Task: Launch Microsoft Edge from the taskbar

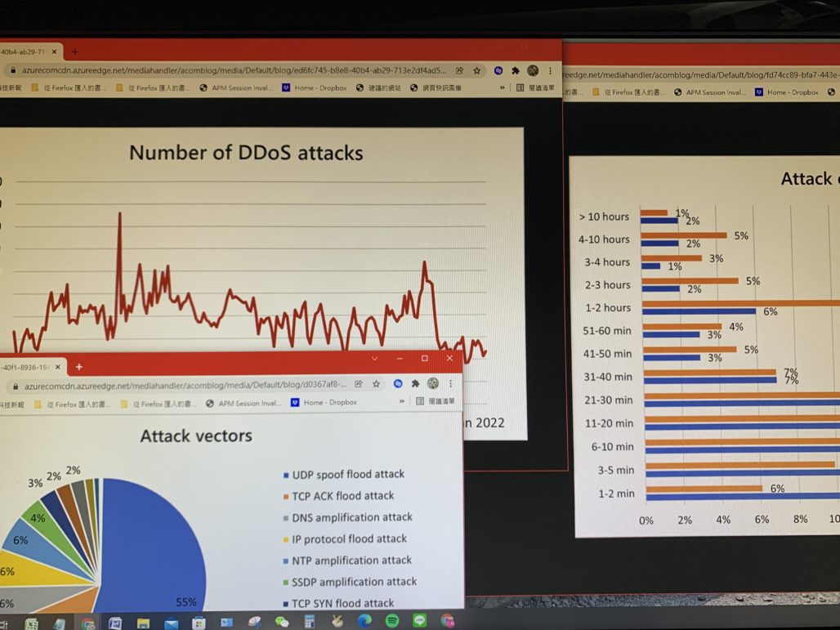Action: [364, 619]
